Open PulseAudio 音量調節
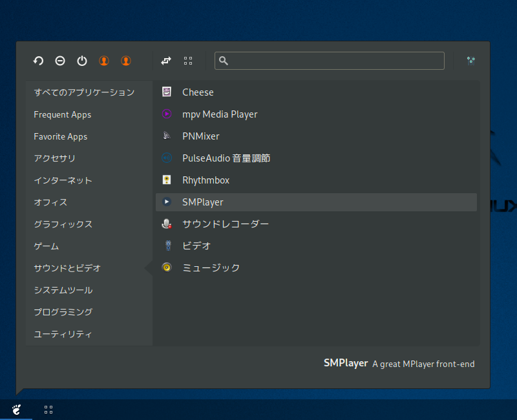Viewport: 517px width, 420px height. [316, 158]
